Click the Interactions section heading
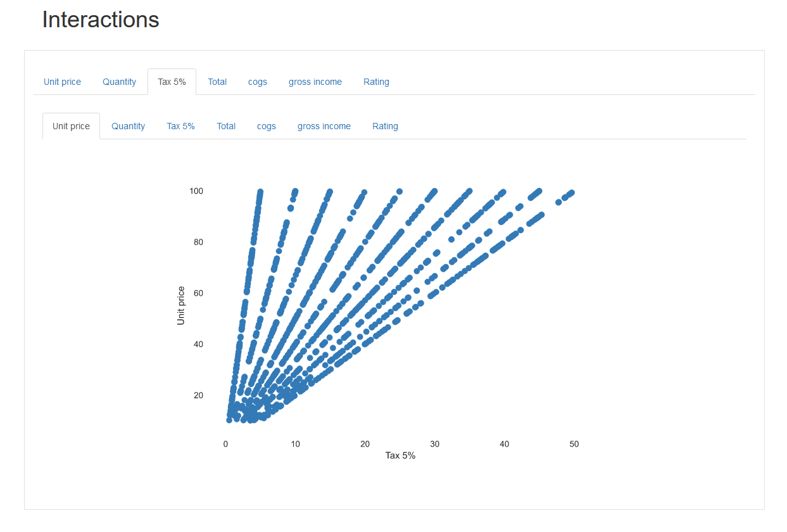This screenshot has height=532, width=787. point(101,20)
